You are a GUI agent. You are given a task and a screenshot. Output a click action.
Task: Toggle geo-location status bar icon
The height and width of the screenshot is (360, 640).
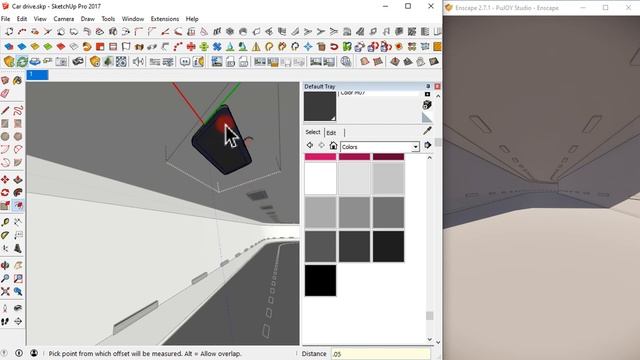[x=19, y=353]
